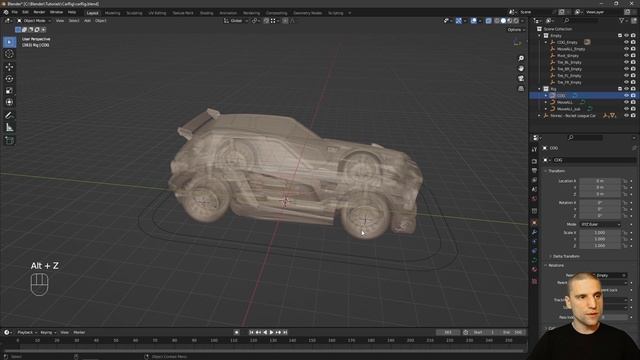
Task: Click the Options button in viewport
Action: (516, 30)
